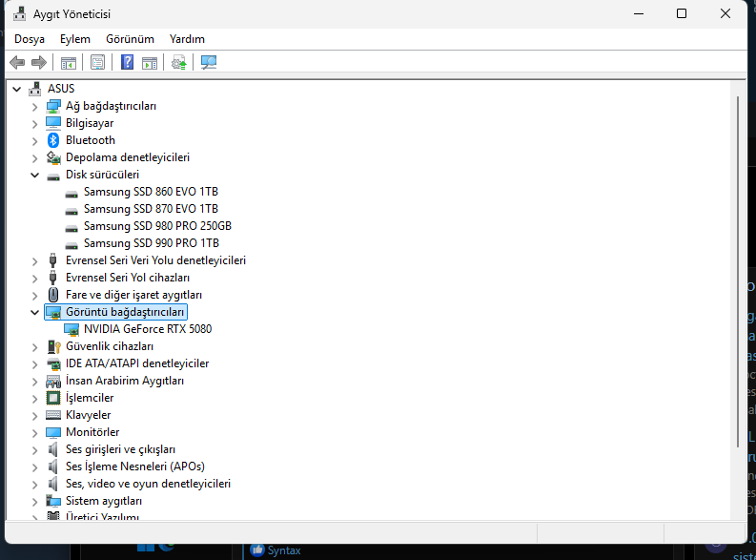756x560 pixels.
Task: Close the Aygıt Yöneticisi window
Action: [725, 14]
